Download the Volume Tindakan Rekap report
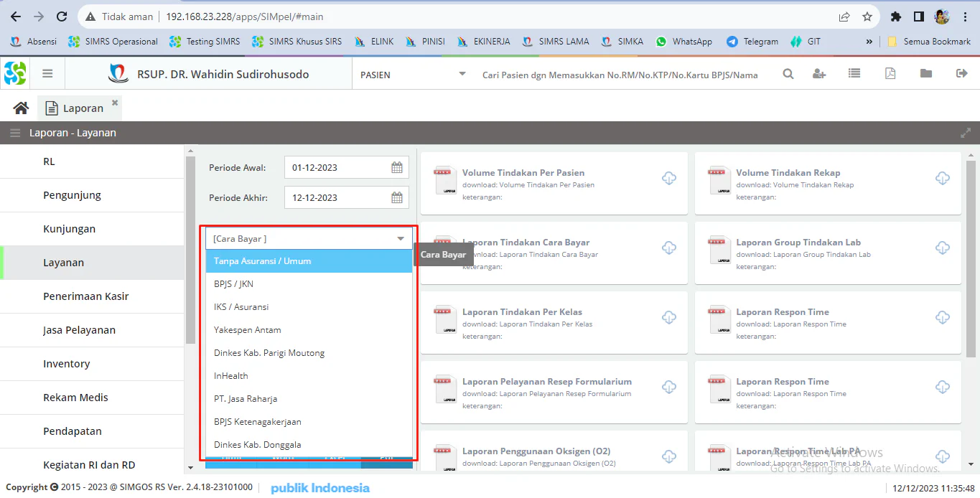This screenshot has width=980, height=498. [x=943, y=178]
